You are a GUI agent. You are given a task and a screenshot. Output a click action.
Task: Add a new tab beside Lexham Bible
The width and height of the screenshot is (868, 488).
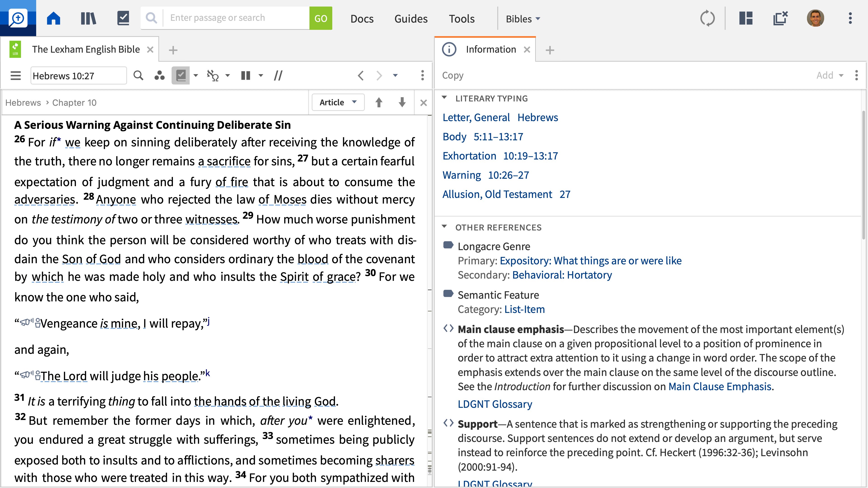pyautogui.click(x=173, y=50)
